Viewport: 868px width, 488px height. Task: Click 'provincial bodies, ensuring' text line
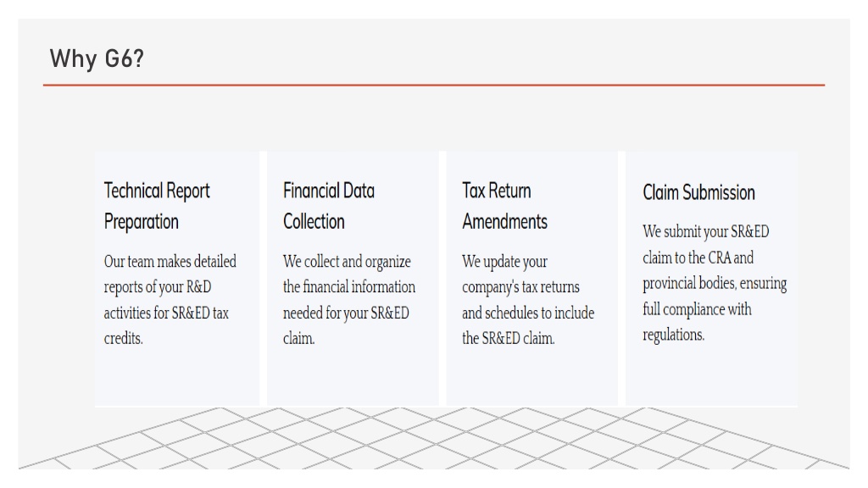click(x=715, y=283)
